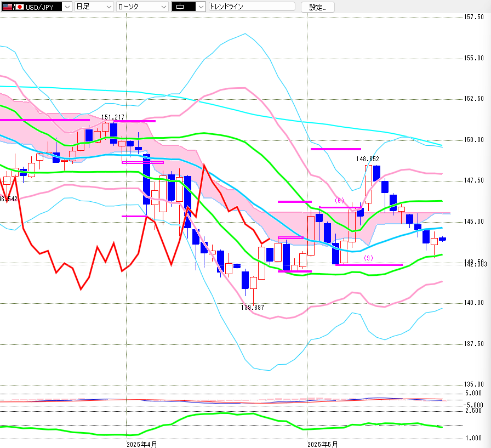Click the 155.00 price axis label
491x448 pixels.
click(x=474, y=58)
